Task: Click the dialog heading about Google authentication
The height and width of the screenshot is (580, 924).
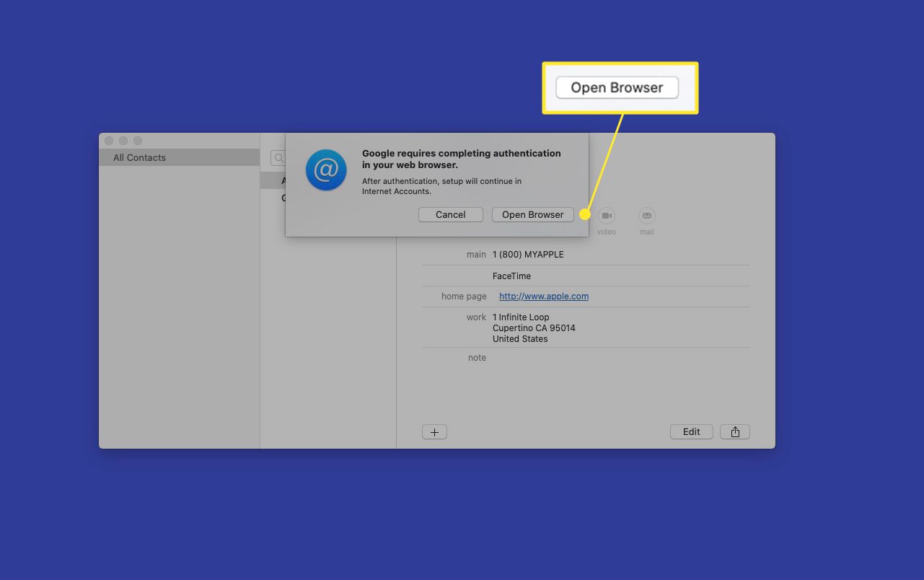Action: click(x=461, y=159)
